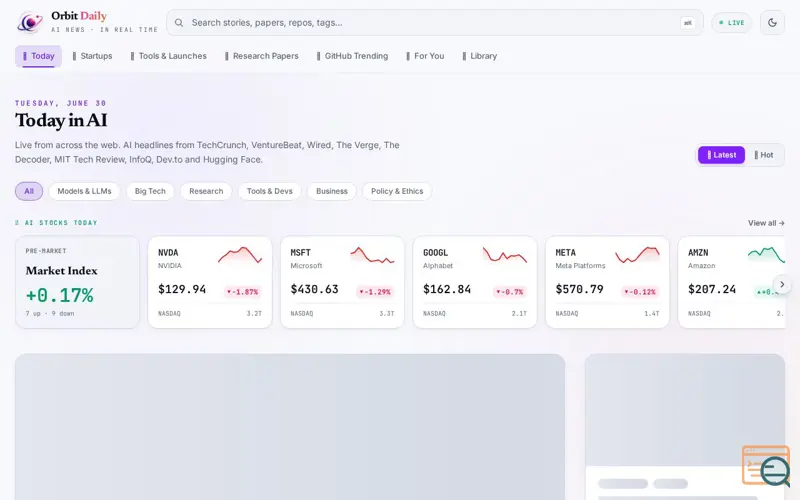Click the TUESDAY, JUNE 30 date label
Screen dimensions: 800x500
pyautogui.click(x=61, y=103)
